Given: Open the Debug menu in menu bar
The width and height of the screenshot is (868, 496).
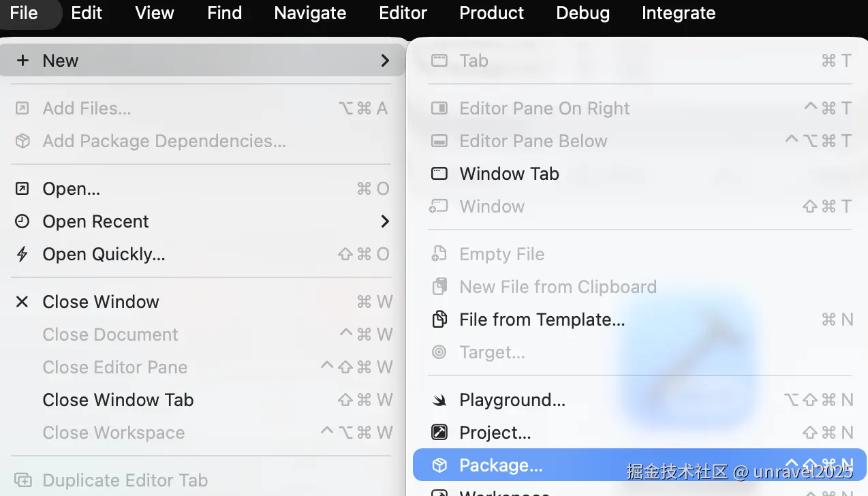Looking at the screenshot, I should tap(583, 13).
